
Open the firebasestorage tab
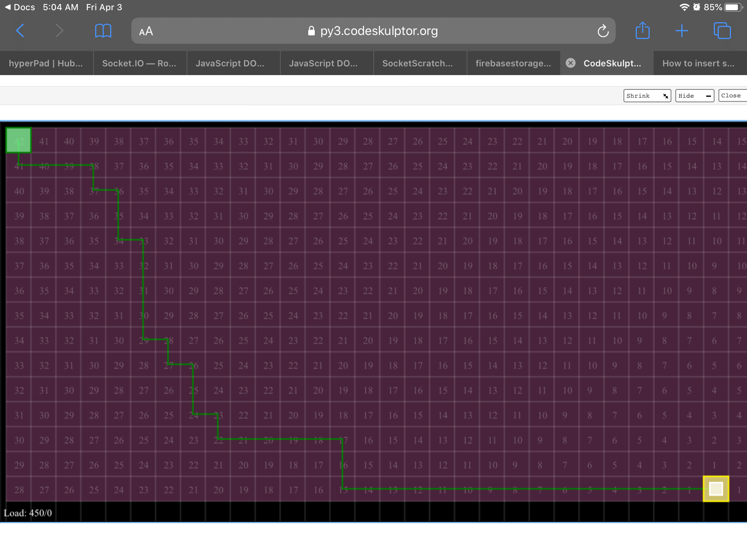(513, 63)
